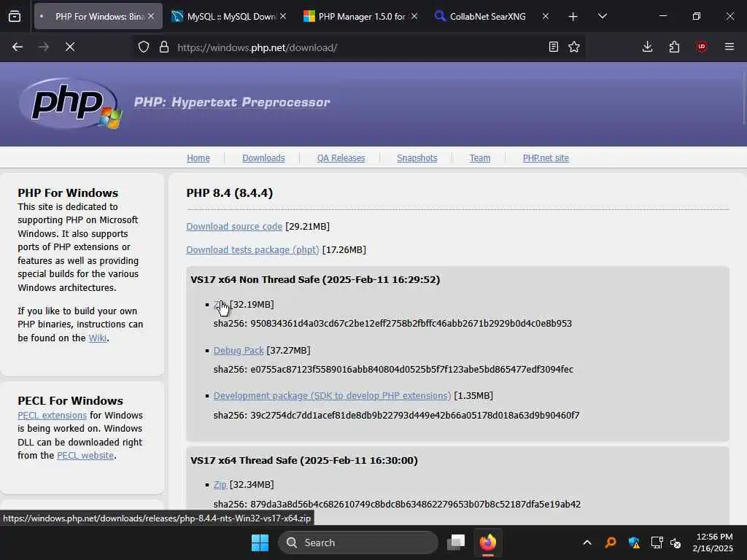
Task: Open muted volume tray icon
Action: pos(676,542)
